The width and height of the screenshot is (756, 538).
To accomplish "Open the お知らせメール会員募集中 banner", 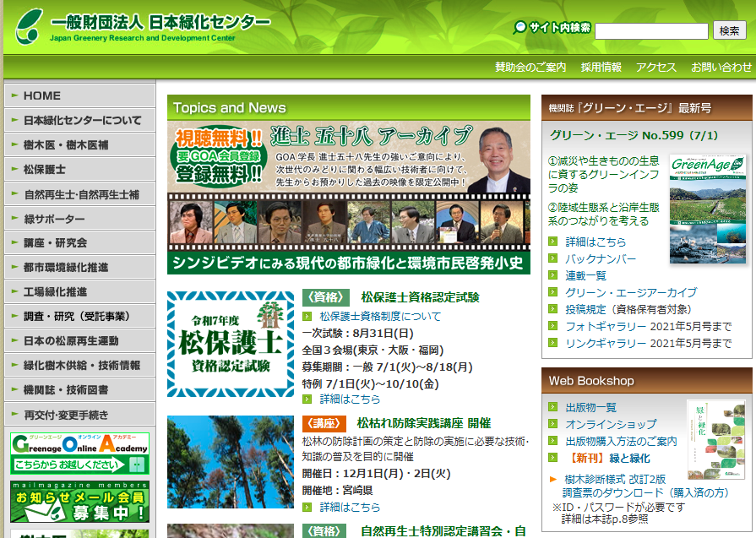I will (x=79, y=502).
